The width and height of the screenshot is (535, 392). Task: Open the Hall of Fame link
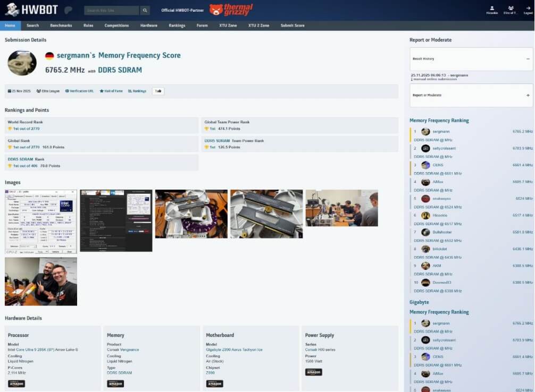click(111, 91)
